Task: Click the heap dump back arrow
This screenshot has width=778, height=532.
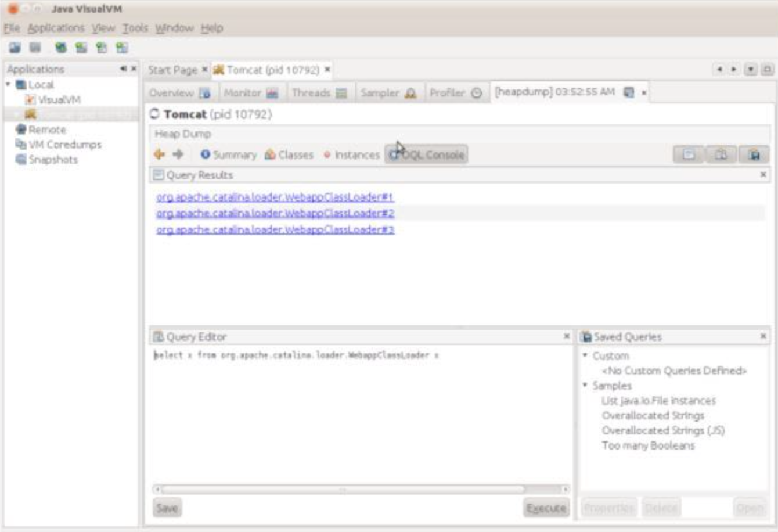Action: pos(159,154)
